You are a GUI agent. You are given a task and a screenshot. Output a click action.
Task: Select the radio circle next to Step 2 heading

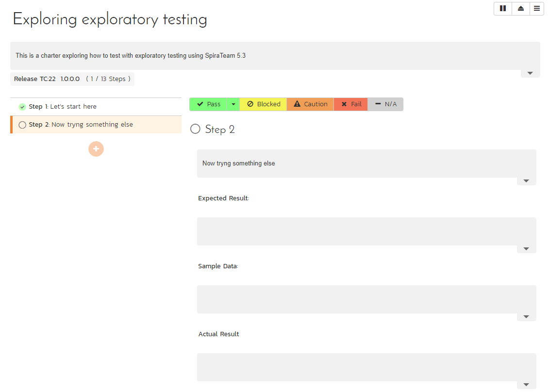(195, 129)
